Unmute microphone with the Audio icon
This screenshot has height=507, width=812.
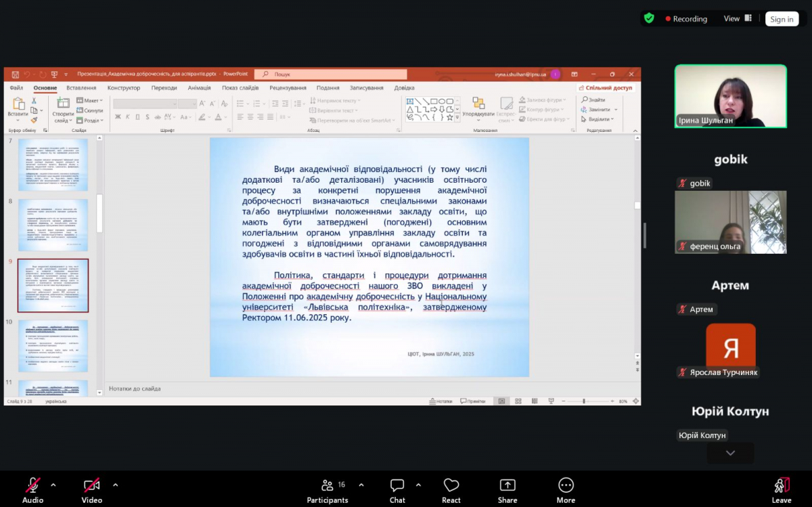32,485
